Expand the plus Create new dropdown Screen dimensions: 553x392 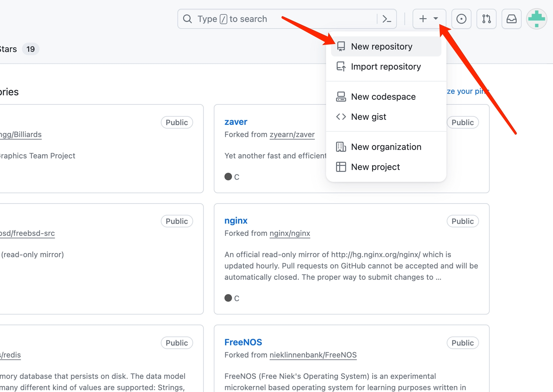point(429,19)
